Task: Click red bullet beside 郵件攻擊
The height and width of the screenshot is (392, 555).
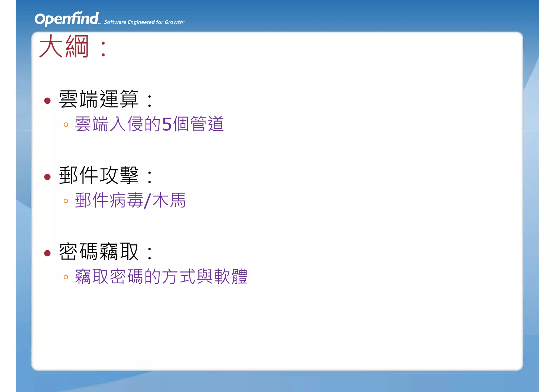Action: point(47,177)
